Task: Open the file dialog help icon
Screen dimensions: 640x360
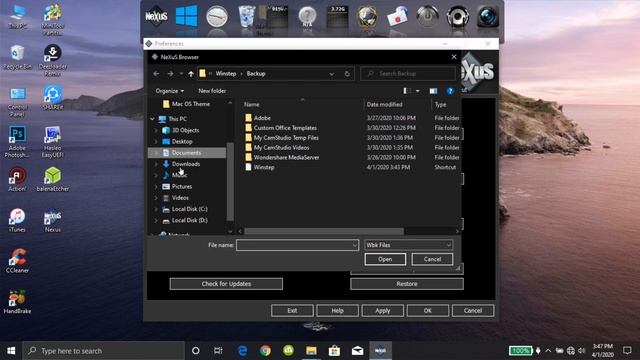Action: [450, 91]
